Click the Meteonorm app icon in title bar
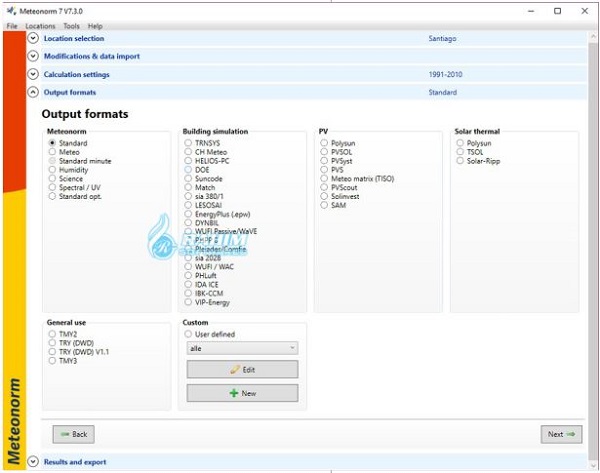The width and height of the screenshot is (600, 473). (x=11, y=11)
